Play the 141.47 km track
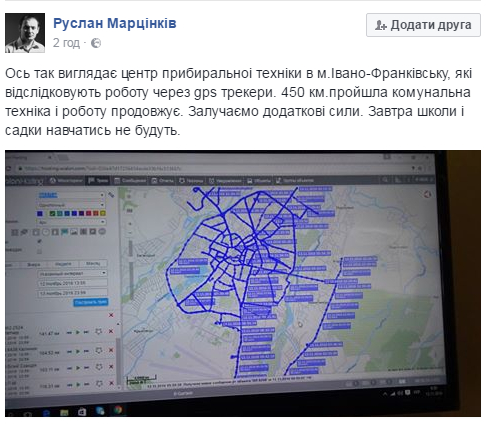Viewport: 486px width, 430px height. pos(78,332)
